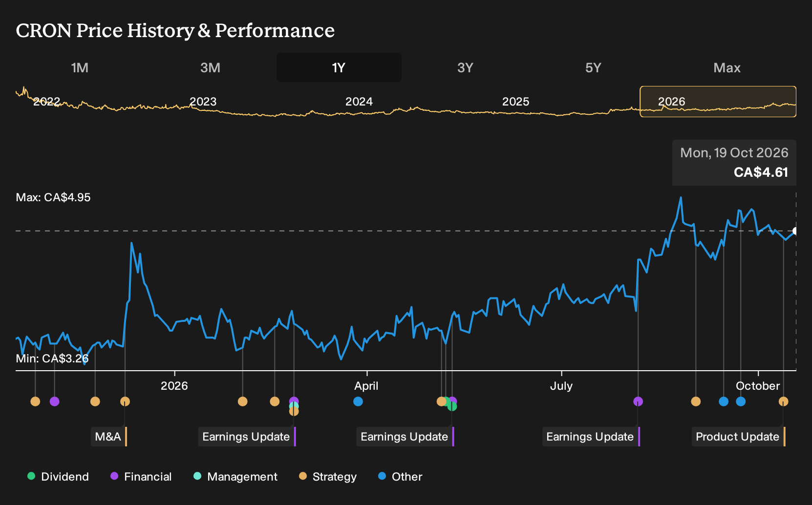This screenshot has height=505, width=812.
Task: Show the Max time range
Action: (727, 67)
